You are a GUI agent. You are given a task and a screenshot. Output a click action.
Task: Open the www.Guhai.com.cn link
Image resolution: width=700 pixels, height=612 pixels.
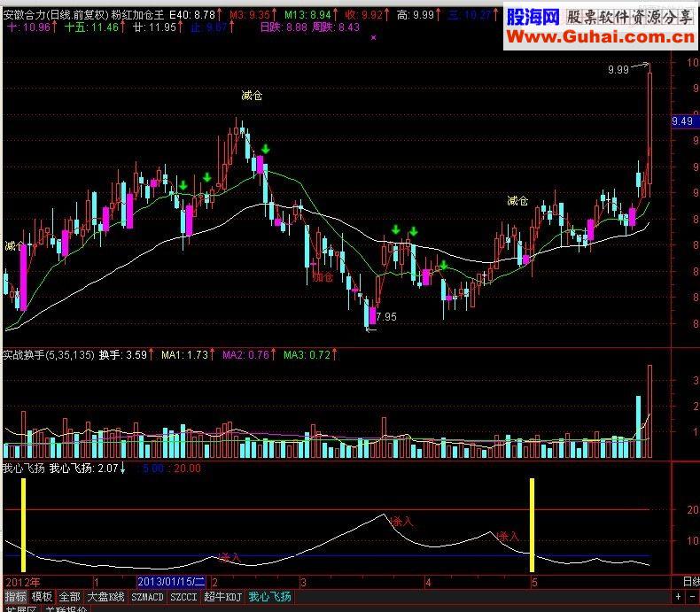tap(601, 37)
